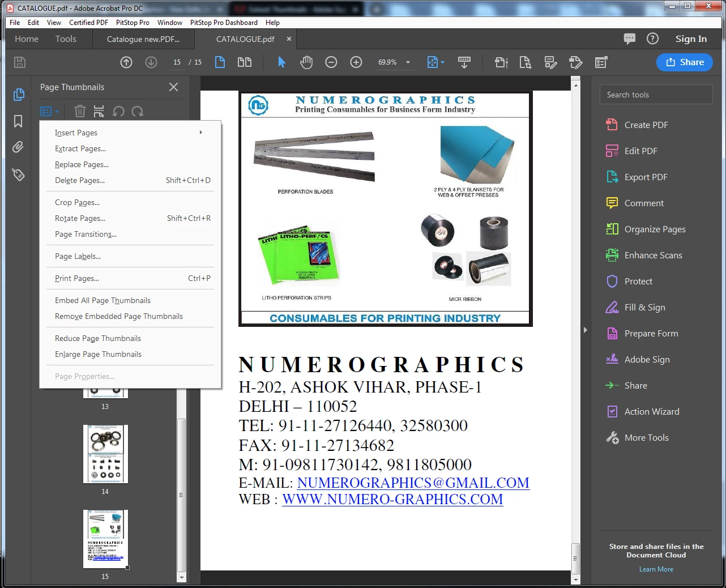Viewport: 726px width, 588px height.
Task: Open the WWW.NUMERO-GRAPHICS.COM link
Action: pyautogui.click(x=392, y=499)
